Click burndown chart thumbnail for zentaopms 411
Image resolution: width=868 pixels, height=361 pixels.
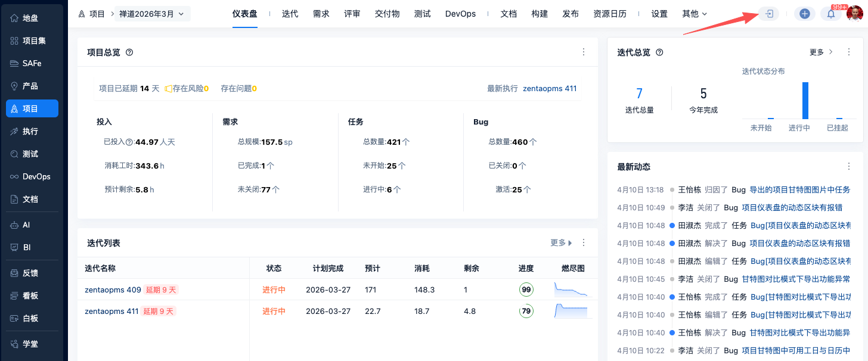point(571,311)
